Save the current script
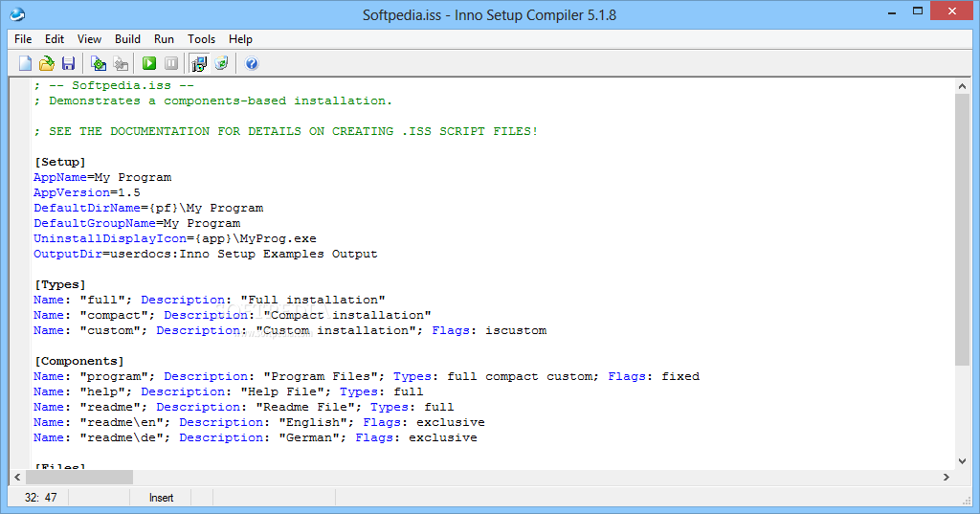The height and width of the screenshot is (514, 980). 68,63
